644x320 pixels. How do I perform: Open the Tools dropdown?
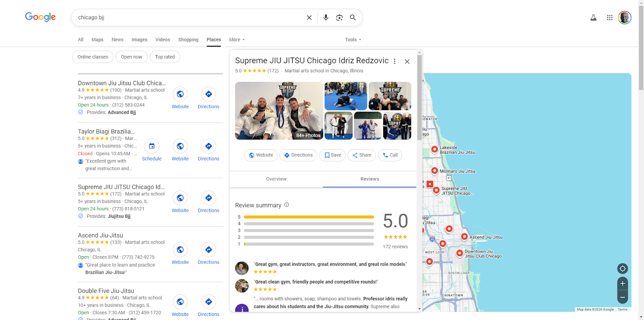353,40
